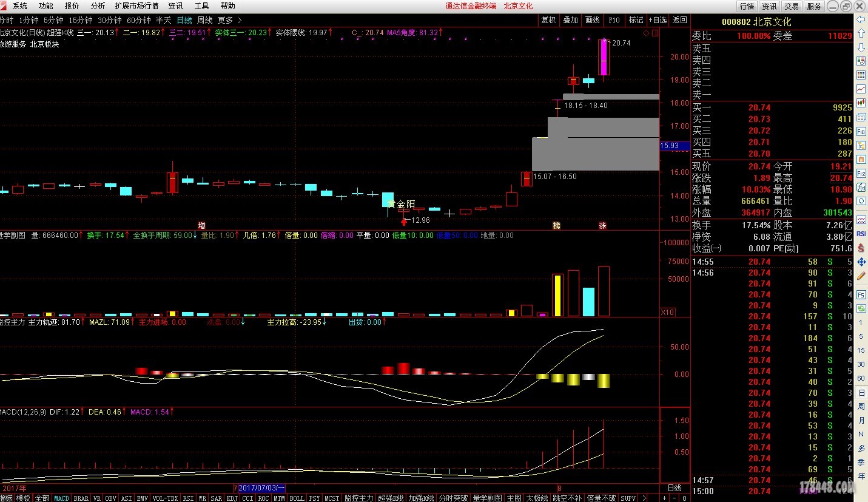Click the 返回 back button
The image size is (868, 502).
point(679,20)
